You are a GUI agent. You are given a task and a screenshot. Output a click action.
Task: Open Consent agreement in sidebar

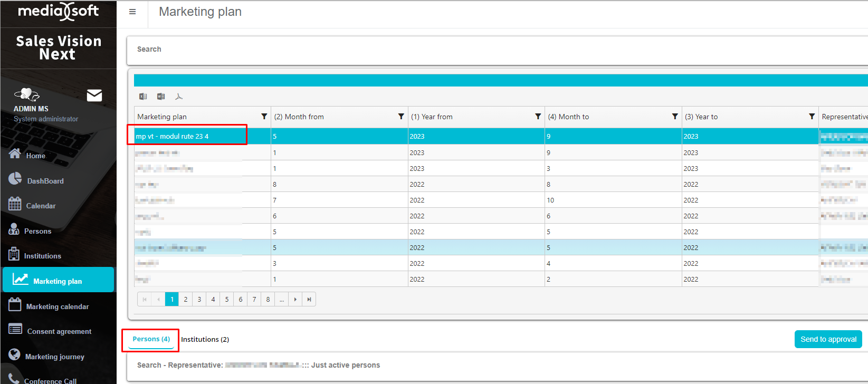coord(59,331)
